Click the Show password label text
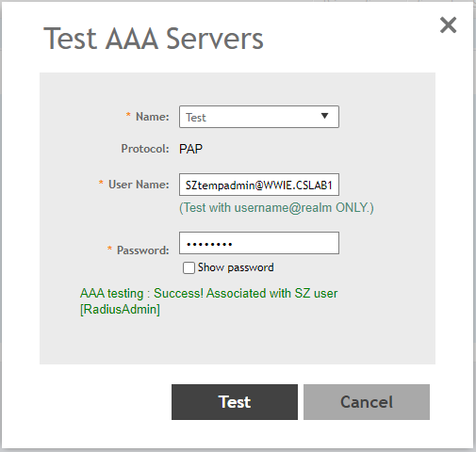 [x=236, y=267]
